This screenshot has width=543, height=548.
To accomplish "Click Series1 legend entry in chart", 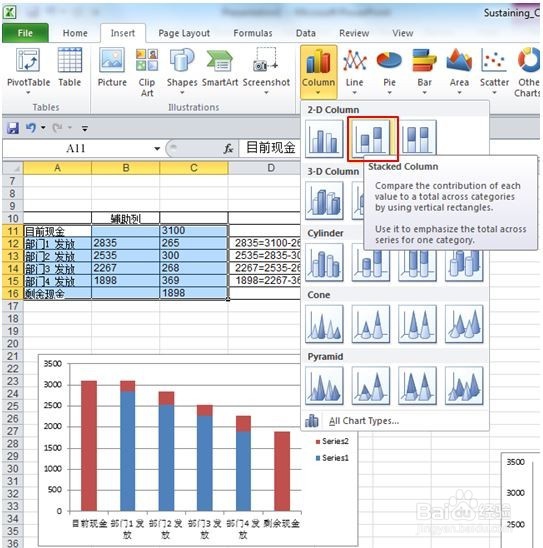I will 332,458.
